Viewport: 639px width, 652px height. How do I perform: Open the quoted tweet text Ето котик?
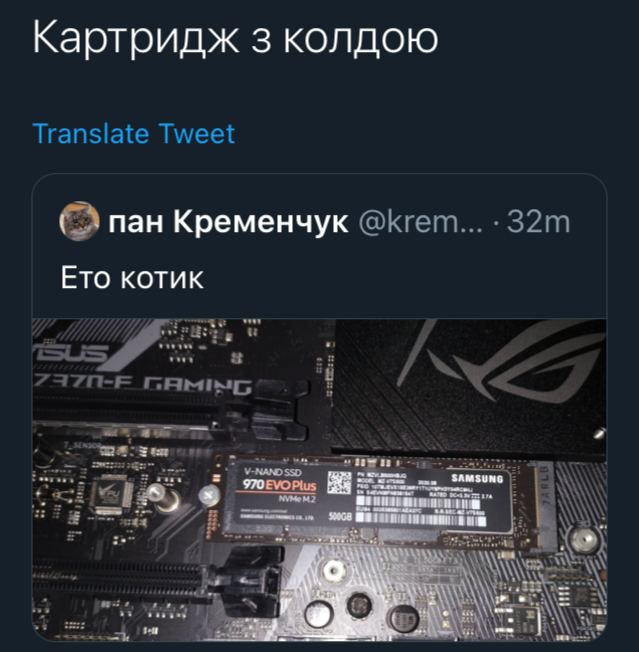(132, 277)
